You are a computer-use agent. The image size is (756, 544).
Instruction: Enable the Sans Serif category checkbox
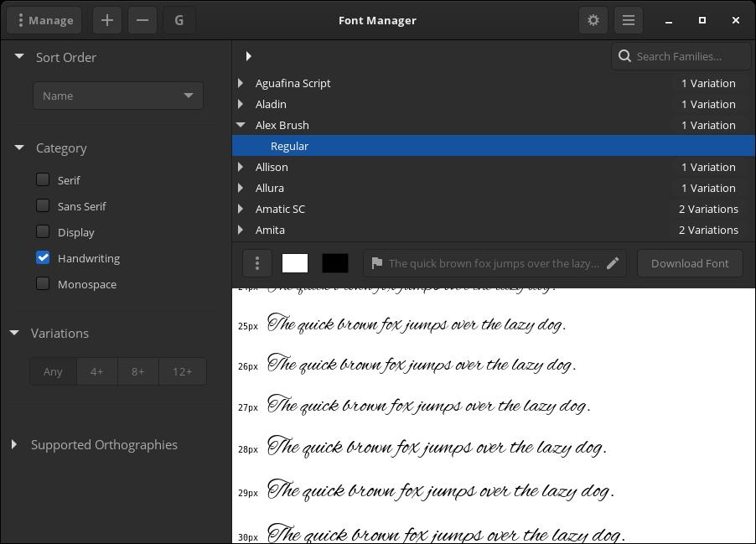click(43, 206)
